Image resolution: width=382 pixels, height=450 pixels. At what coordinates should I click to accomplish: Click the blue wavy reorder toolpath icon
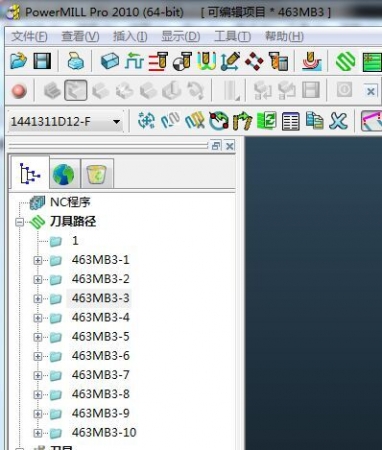pos(170,121)
